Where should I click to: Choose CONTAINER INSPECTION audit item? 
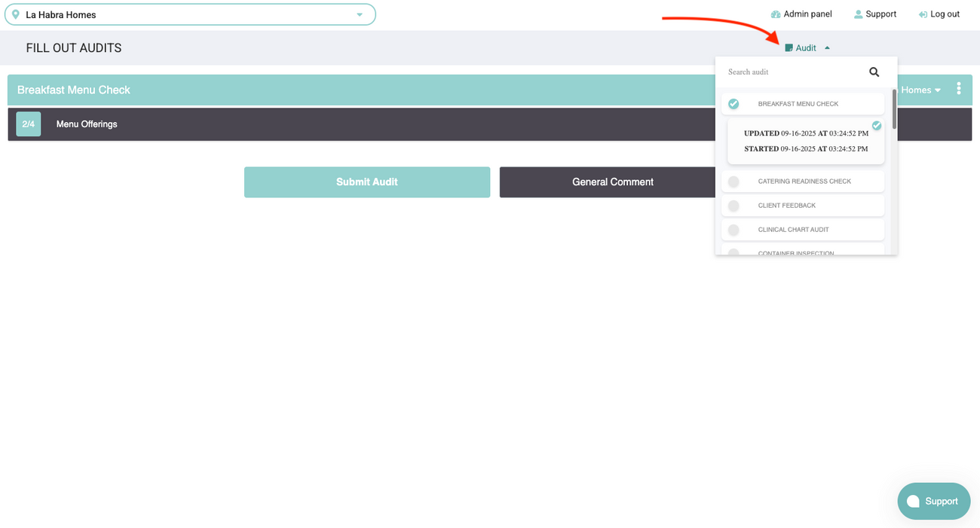coord(803,250)
